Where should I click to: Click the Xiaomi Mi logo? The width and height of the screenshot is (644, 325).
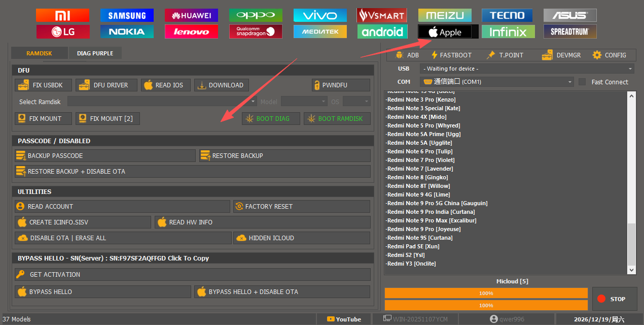coord(62,15)
